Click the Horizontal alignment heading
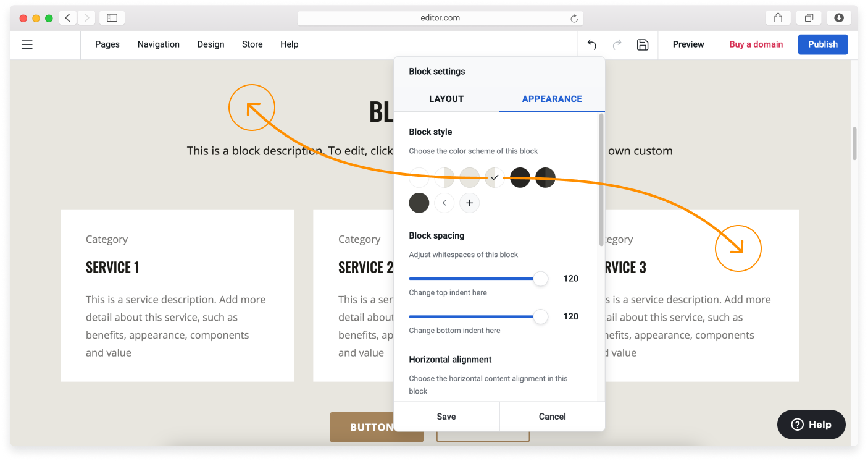 [451, 360]
